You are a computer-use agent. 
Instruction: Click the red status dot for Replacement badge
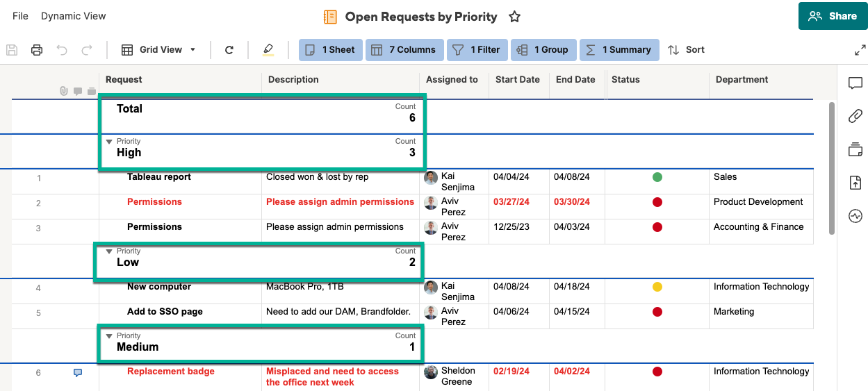point(657,372)
